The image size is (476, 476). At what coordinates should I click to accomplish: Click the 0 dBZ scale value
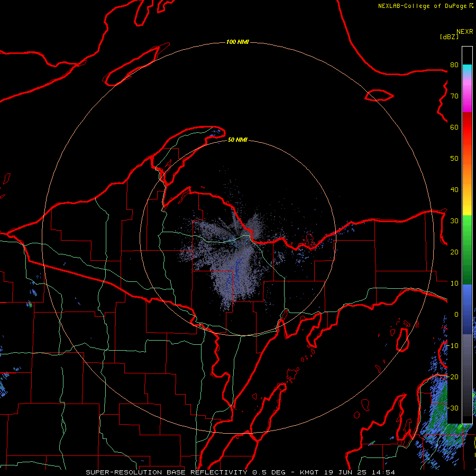coord(456,315)
